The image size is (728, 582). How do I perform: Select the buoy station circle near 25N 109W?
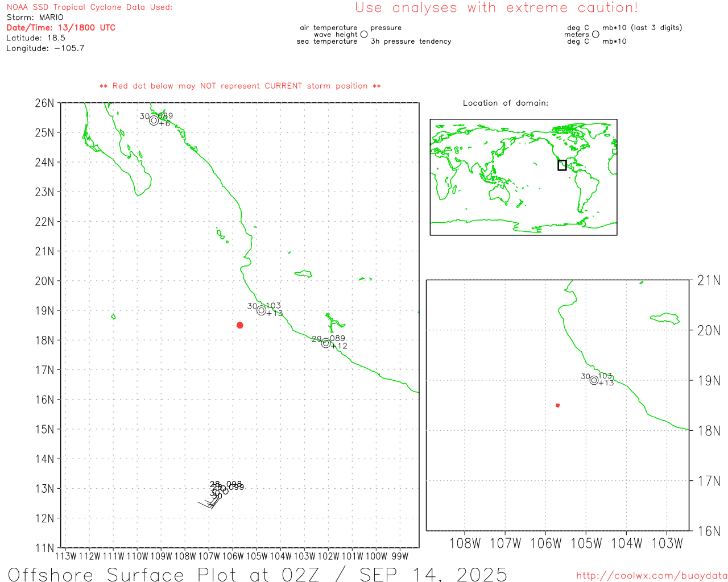tap(154, 120)
